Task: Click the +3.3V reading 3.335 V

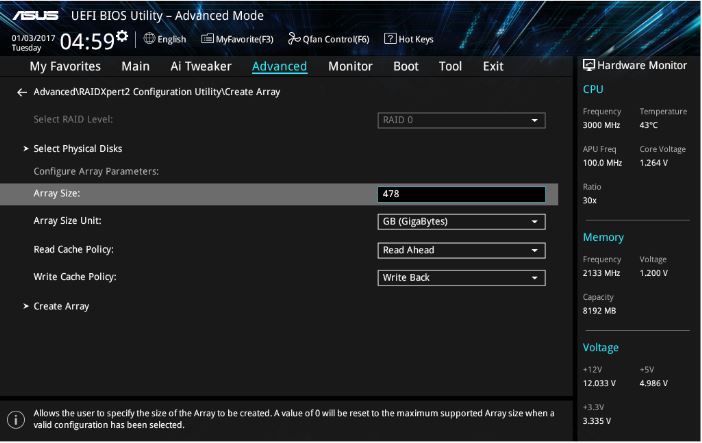Action: [597, 421]
